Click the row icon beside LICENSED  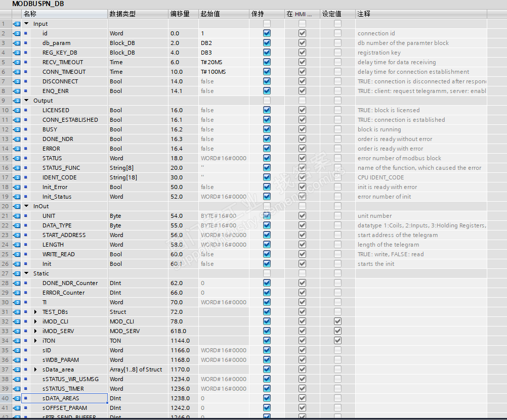(17, 110)
